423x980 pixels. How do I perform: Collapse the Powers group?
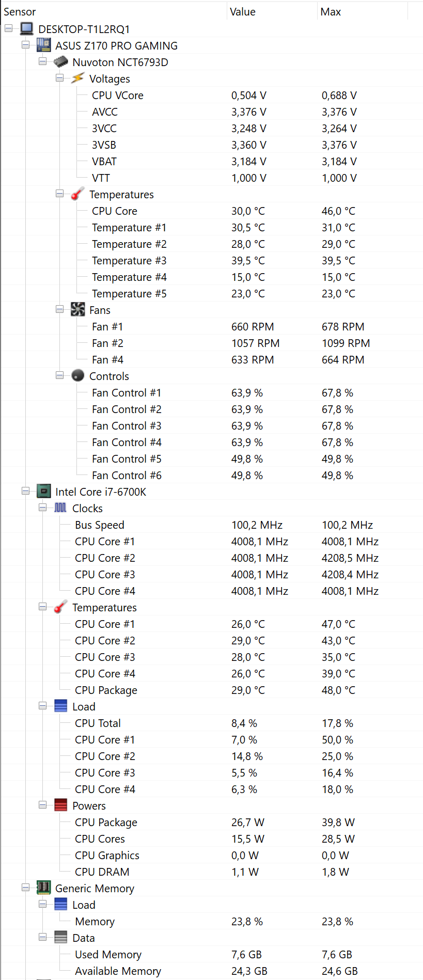pos(43,805)
